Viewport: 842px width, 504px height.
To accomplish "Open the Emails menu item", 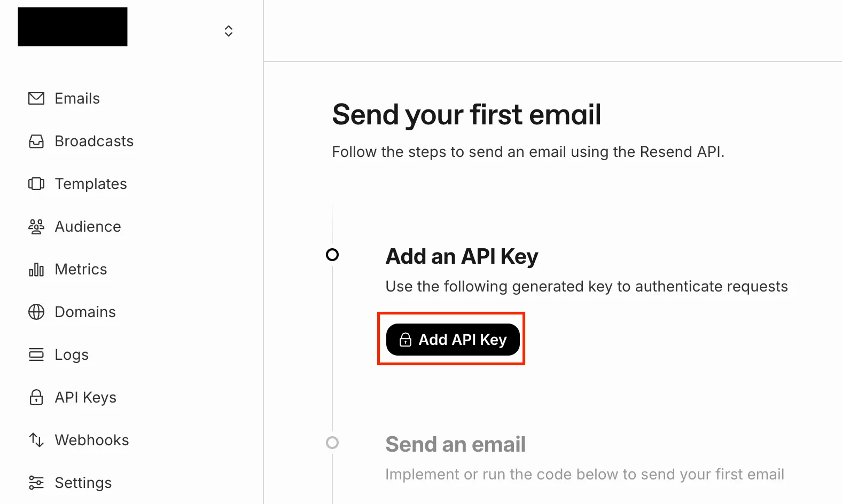I will [77, 98].
